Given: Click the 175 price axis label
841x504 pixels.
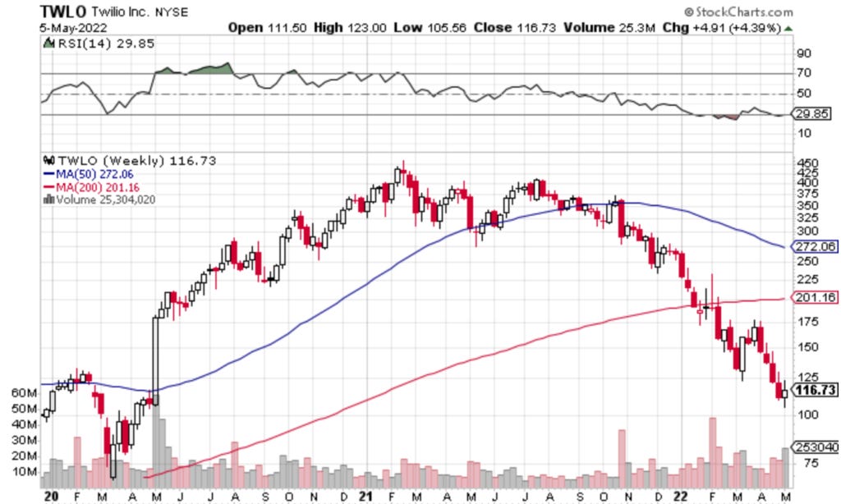Looking at the screenshot, I should tap(808, 322).
